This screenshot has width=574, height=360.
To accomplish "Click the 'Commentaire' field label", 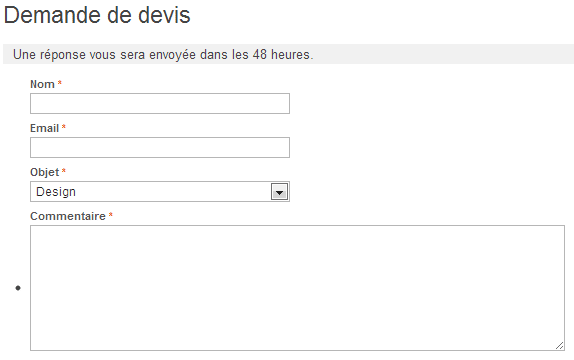I will point(68,216).
